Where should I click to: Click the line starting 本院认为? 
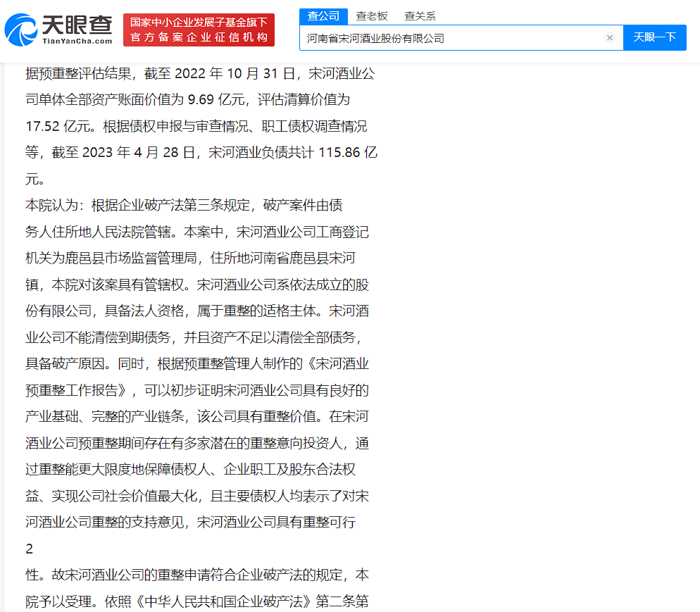[184, 206]
